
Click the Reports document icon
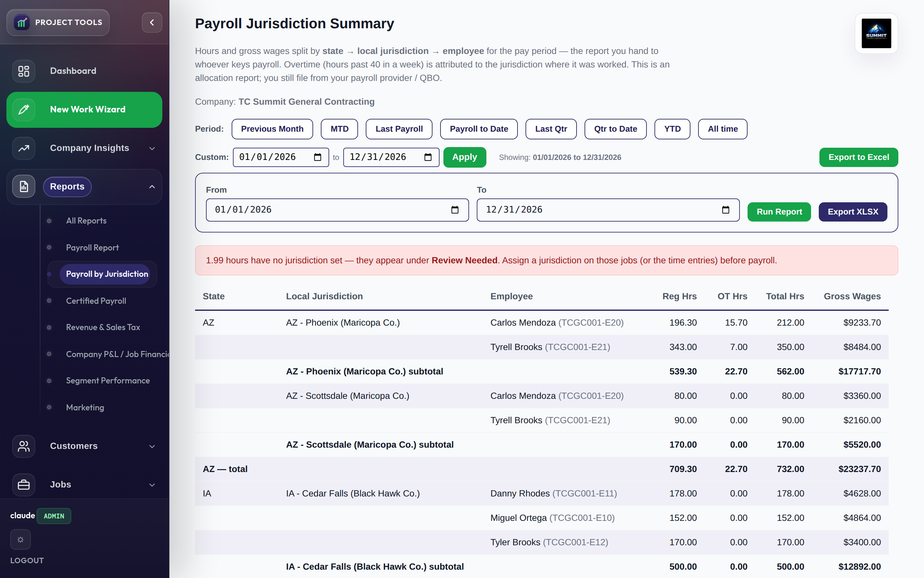(x=24, y=187)
